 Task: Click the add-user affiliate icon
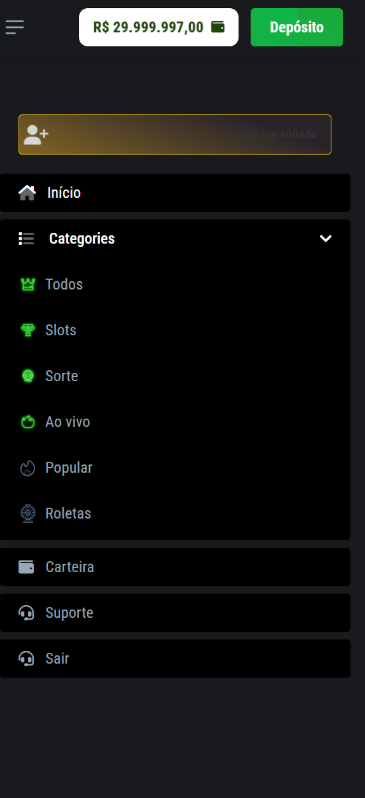[x=36, y=134]
